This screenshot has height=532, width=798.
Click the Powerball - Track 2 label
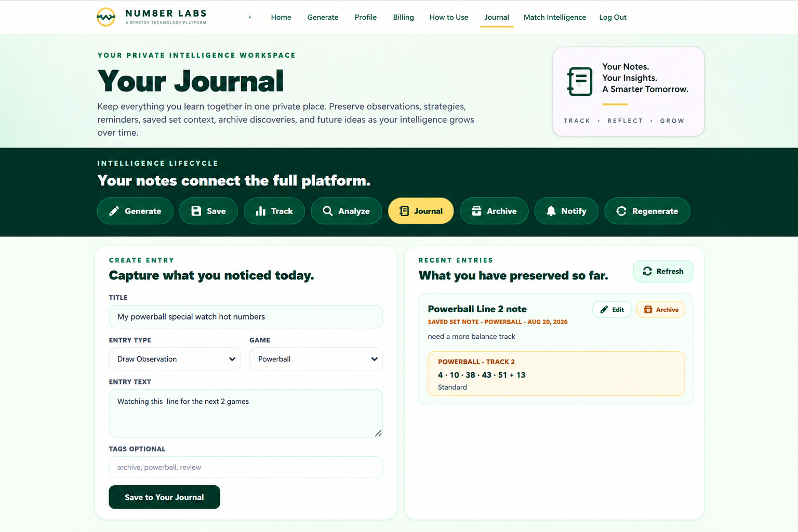click(476, 362)
